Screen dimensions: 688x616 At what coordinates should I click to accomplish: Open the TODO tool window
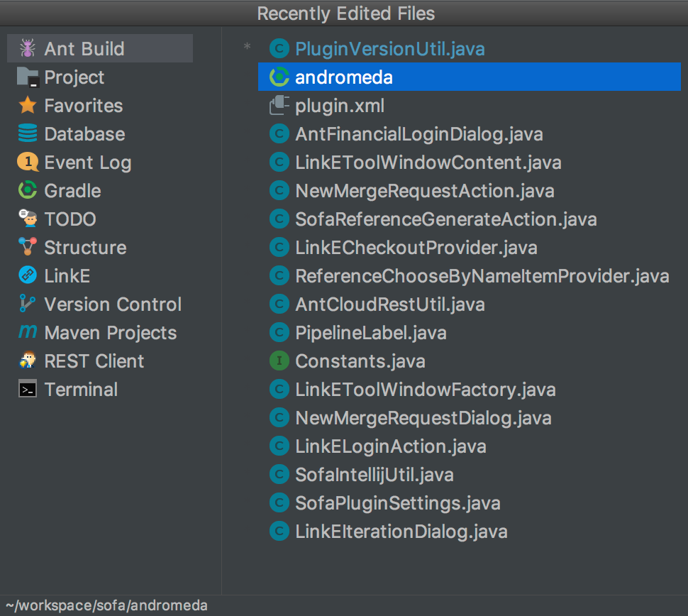(100, 219)
